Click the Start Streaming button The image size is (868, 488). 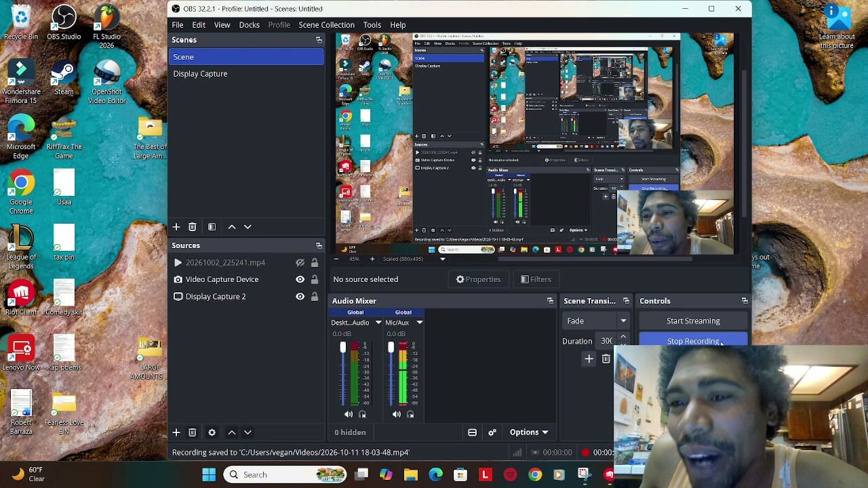[693, 321]
